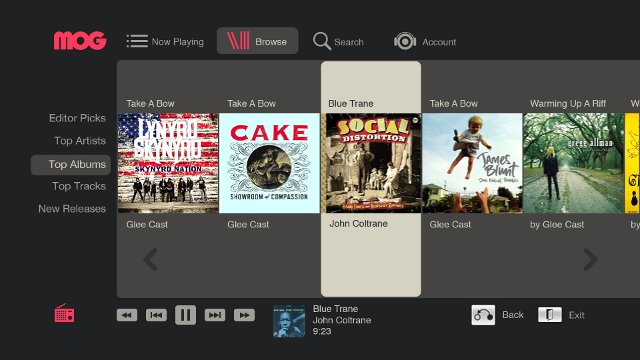Open the Now Playing list icon
Screen dimensions: 640x360
(x=137, y=41)
